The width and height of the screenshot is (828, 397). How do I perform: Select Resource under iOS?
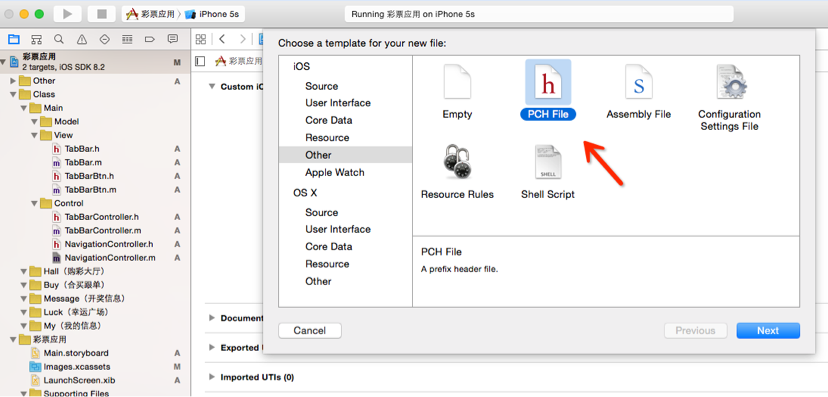327,138
